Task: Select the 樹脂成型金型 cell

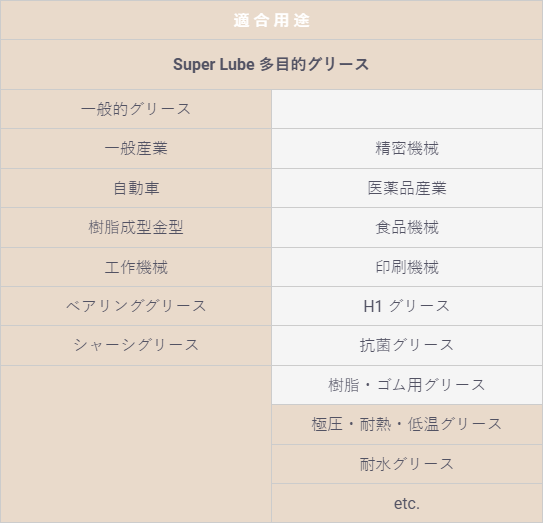Action: tap(136, 228)
